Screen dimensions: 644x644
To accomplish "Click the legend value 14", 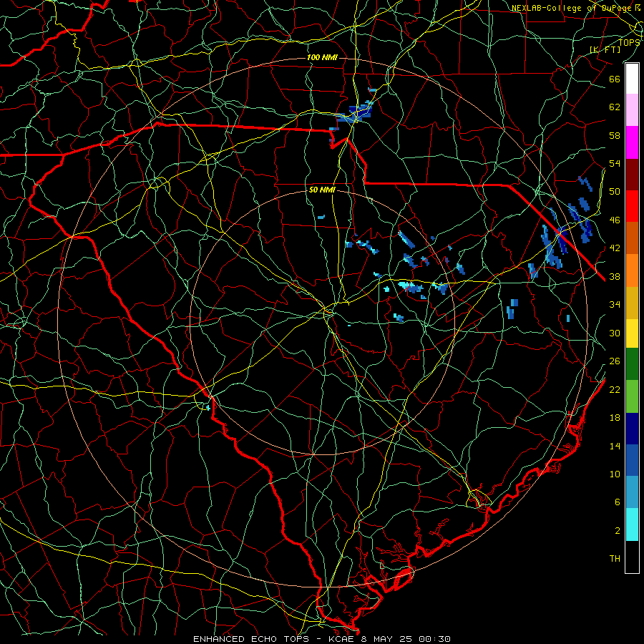I will pyautogui.click(x=615, y=446).
